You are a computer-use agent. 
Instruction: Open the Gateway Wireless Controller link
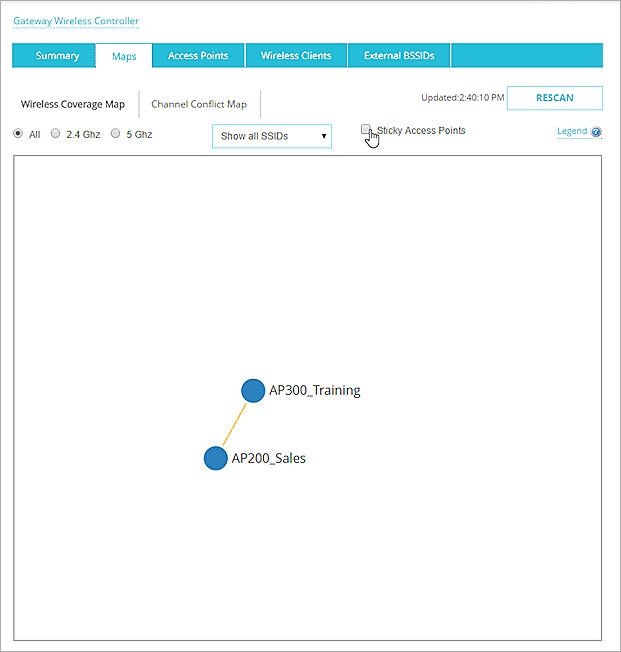click(x=76, y=21)
